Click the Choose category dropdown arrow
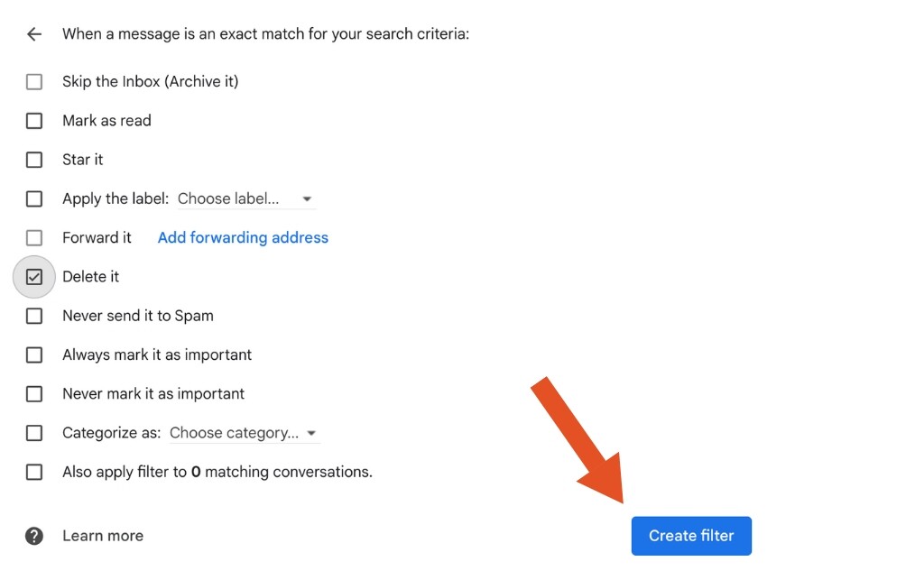This screenshot has height=580, width=924. tap(311, 434)
